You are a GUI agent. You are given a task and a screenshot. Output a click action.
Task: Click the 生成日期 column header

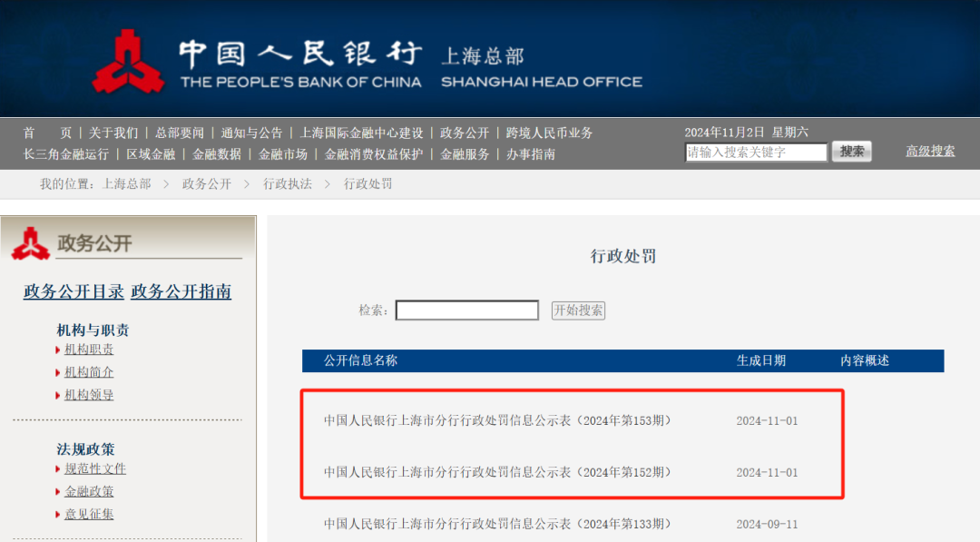click(760, 360)
